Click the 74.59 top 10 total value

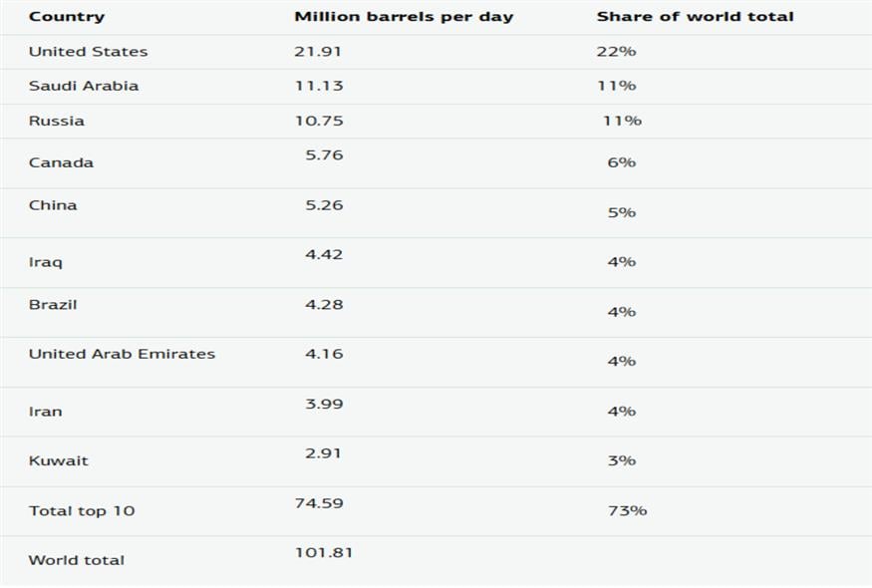pyautogui.click(x=319, y=503)
